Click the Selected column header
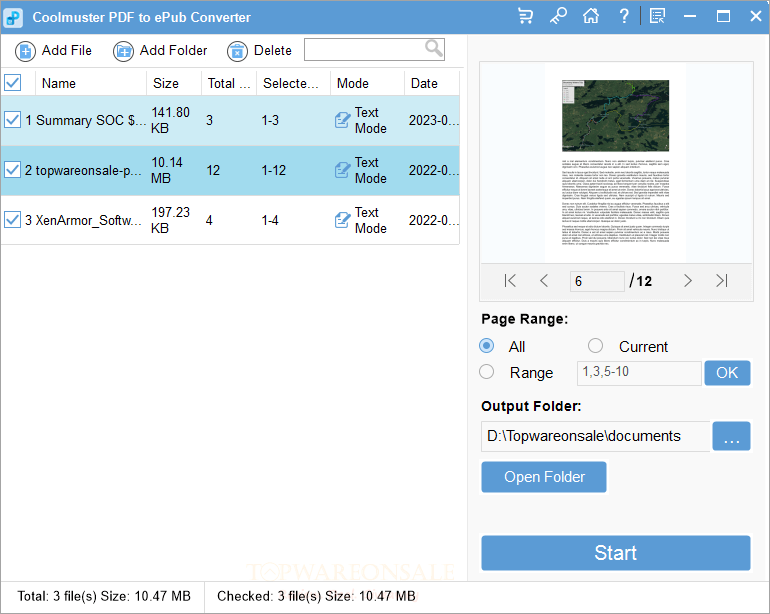The width and height of the screenshot is (770, 614). pos(293,83)
